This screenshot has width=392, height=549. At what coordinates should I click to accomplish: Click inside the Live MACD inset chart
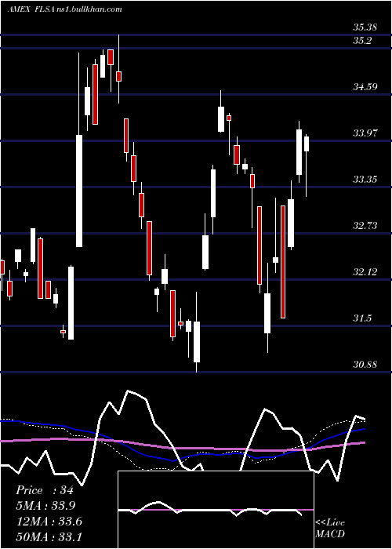[216, 510]
